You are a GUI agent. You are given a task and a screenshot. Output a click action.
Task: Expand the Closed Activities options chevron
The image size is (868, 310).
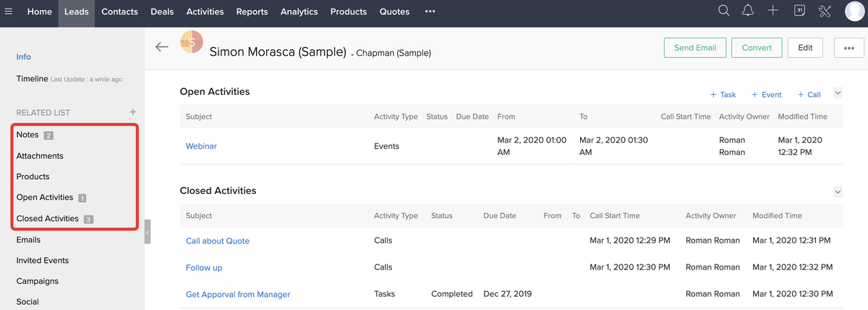click(x=838, y=192)
